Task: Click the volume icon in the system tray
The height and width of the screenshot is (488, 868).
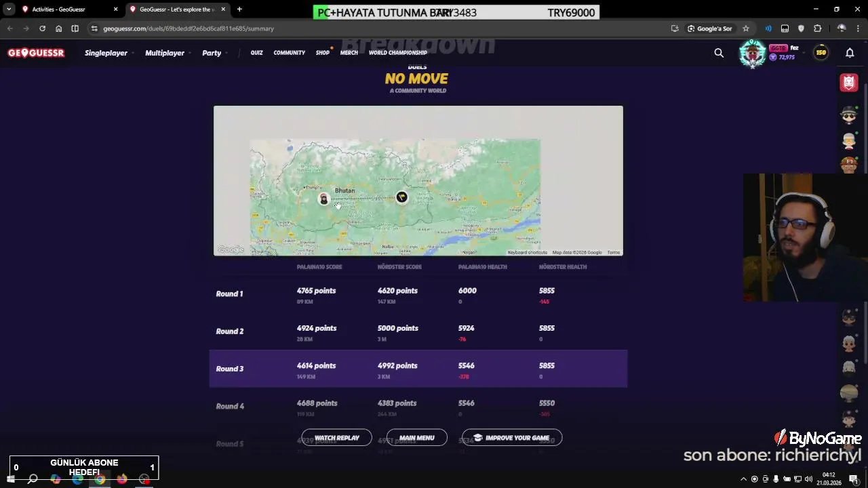Action: click(808, 479)
